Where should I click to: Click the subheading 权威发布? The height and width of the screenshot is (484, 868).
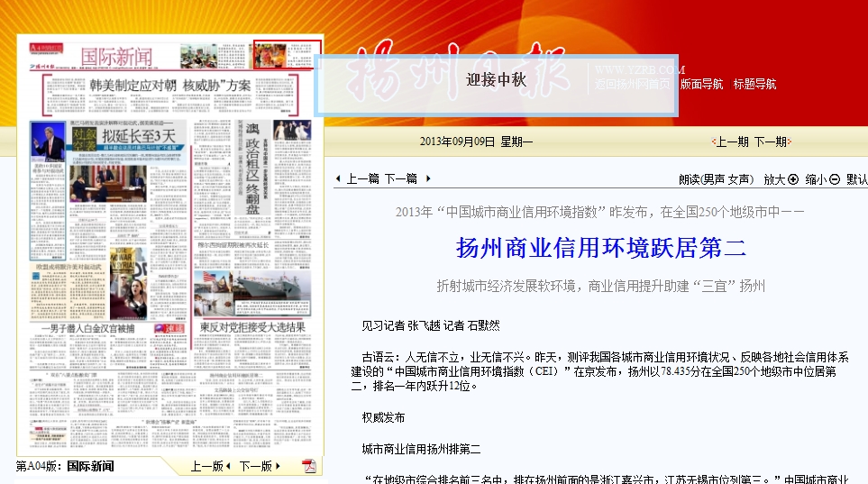click(x=383, y=417)
